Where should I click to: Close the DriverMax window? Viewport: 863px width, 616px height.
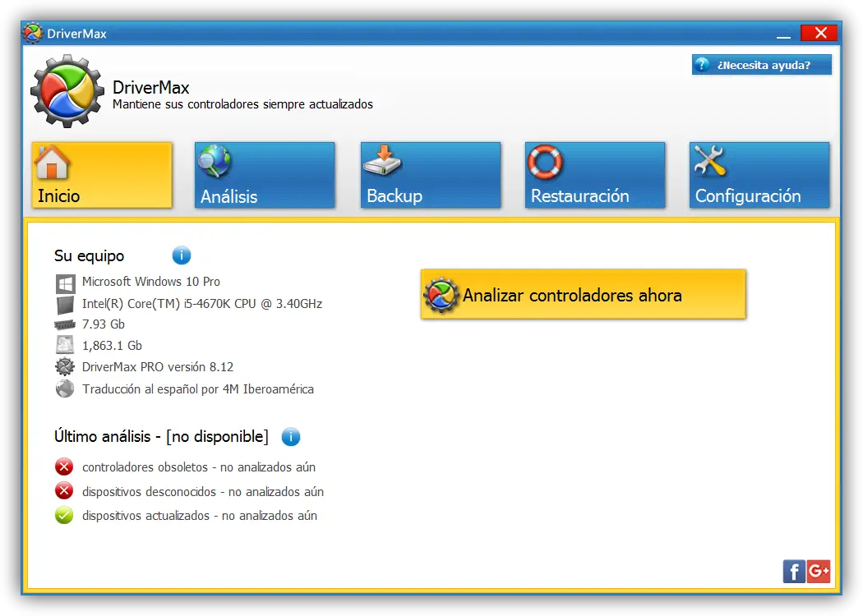click(x=819, y=33)
